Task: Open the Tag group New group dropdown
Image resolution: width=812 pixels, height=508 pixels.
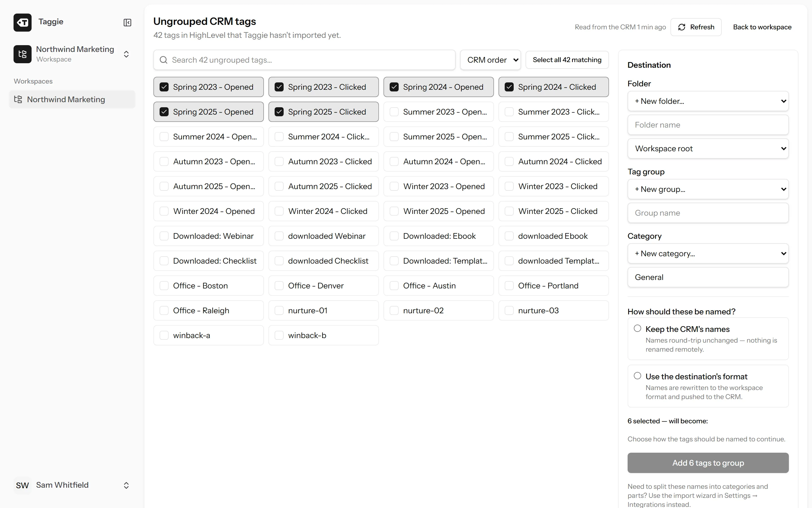Action: click(x=708, y=189)
